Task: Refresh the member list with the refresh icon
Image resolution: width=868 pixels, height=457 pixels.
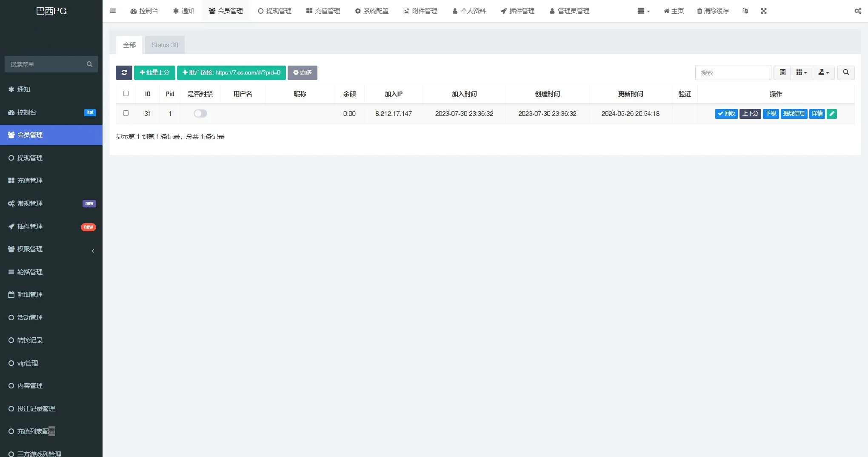Action: coord(124,72)
